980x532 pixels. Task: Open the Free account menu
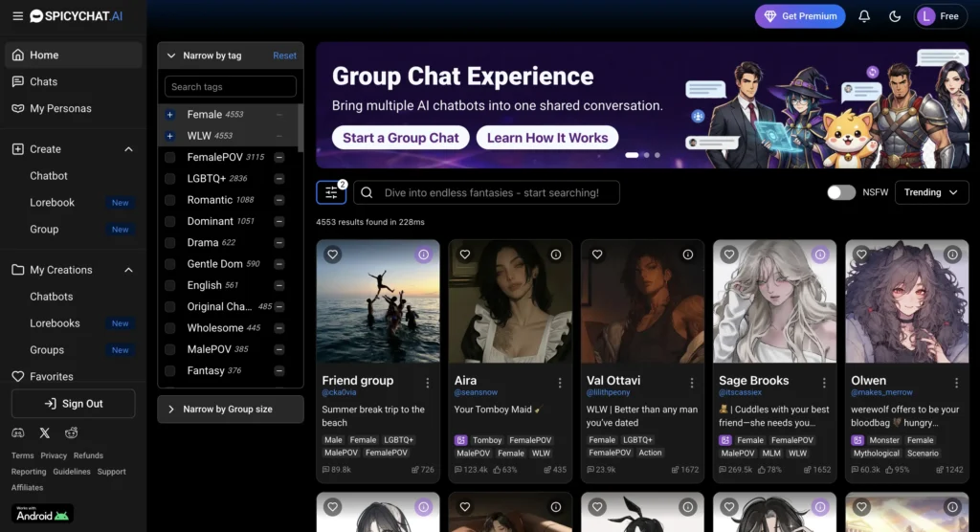pos(940,16)
